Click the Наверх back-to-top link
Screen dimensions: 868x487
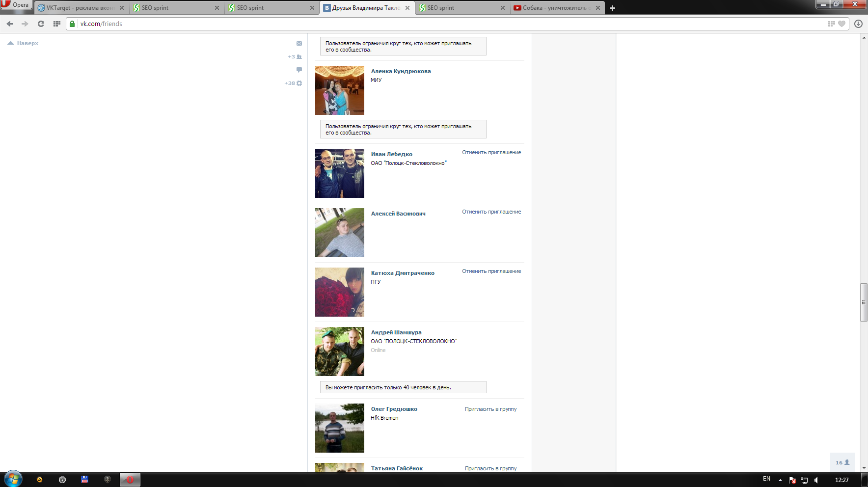[23, 43]
